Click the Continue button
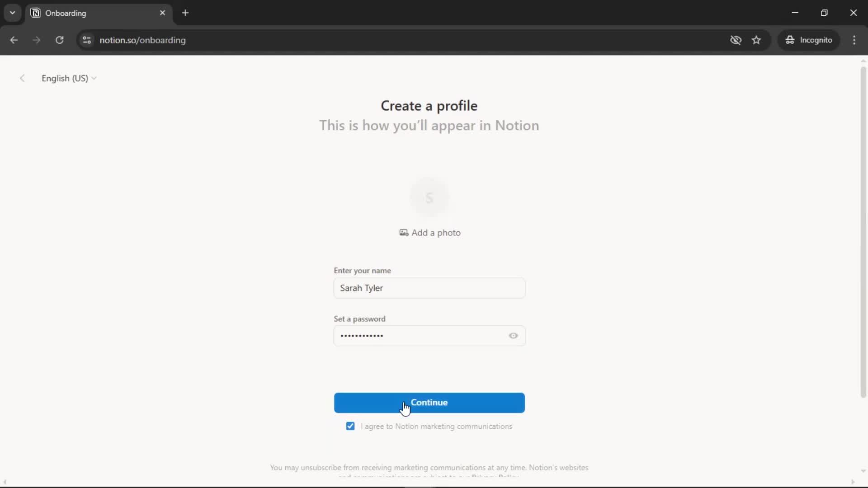868x488 pixels. 429,403
